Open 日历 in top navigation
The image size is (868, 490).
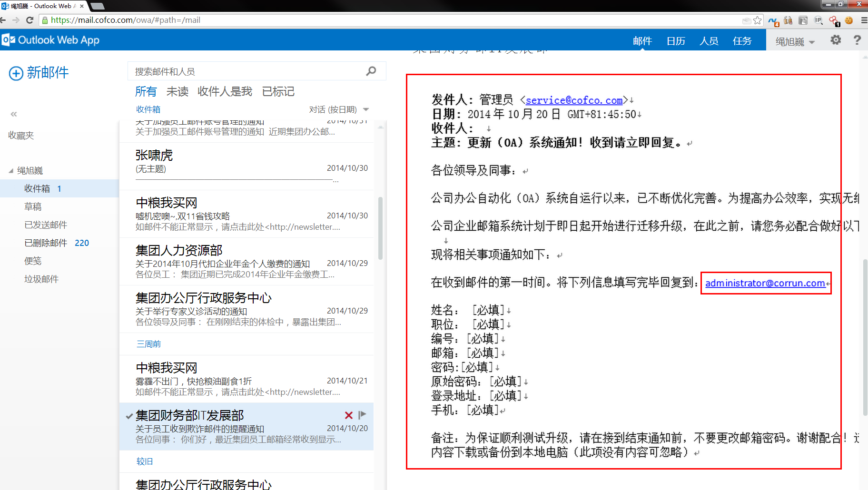tap(676, 41)
